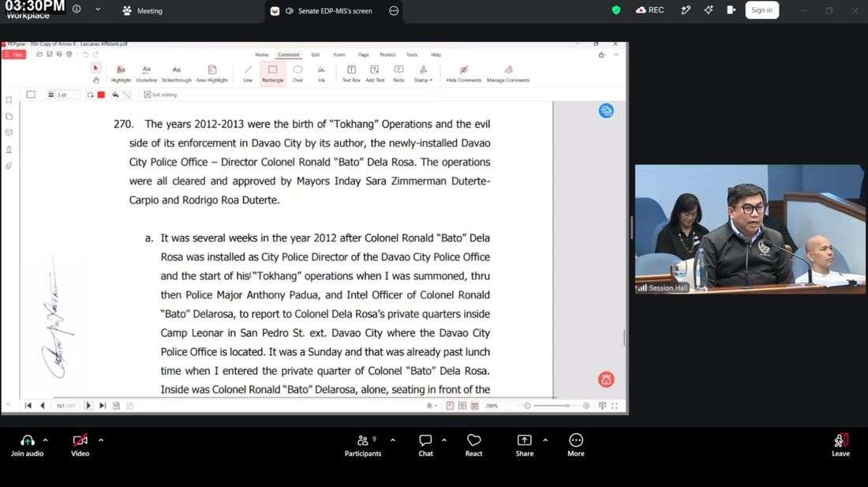868x487 pixels.
Task: Click the red border color swatch
Action: [101, 95]
